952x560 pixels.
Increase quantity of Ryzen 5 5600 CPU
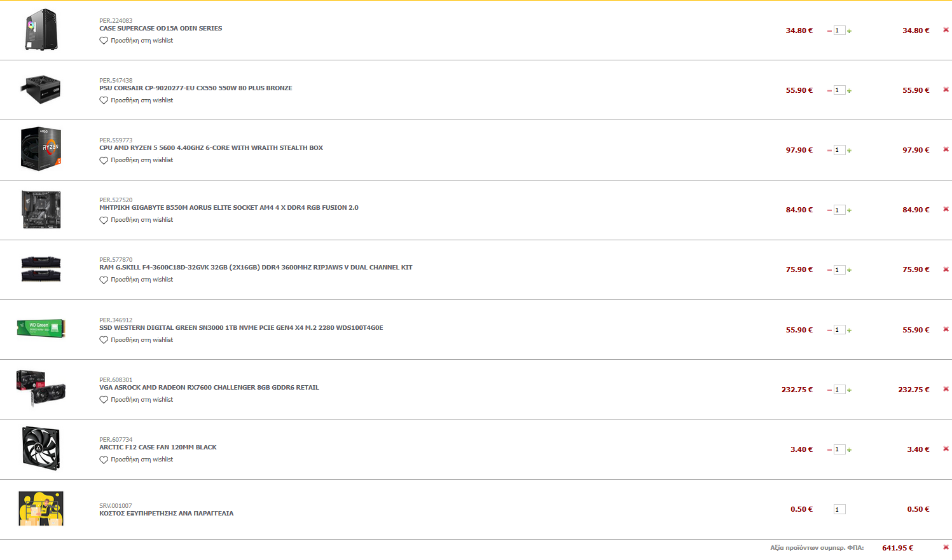[x=849, y=151]
